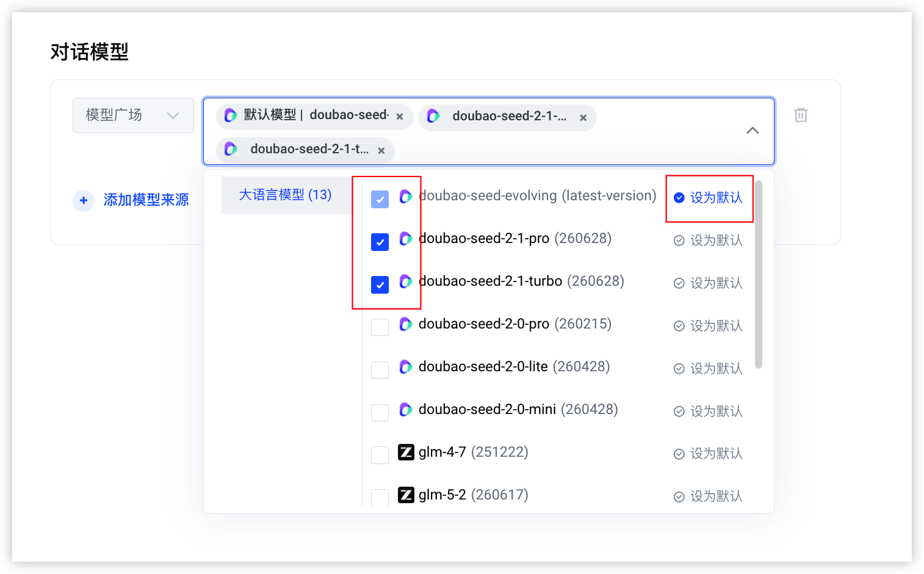The width and height of the screenshot is (924, 574).
Task: Check the doubao-seed-2-0-mini checkbox
Action: [x=380, y=413]
